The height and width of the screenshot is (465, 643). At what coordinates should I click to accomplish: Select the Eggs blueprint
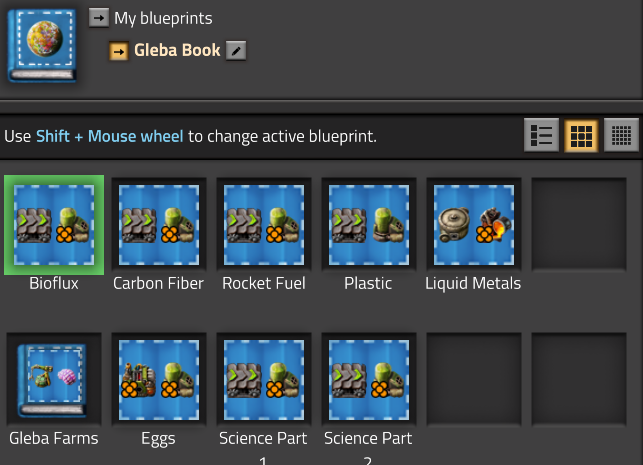coord(159,380)
